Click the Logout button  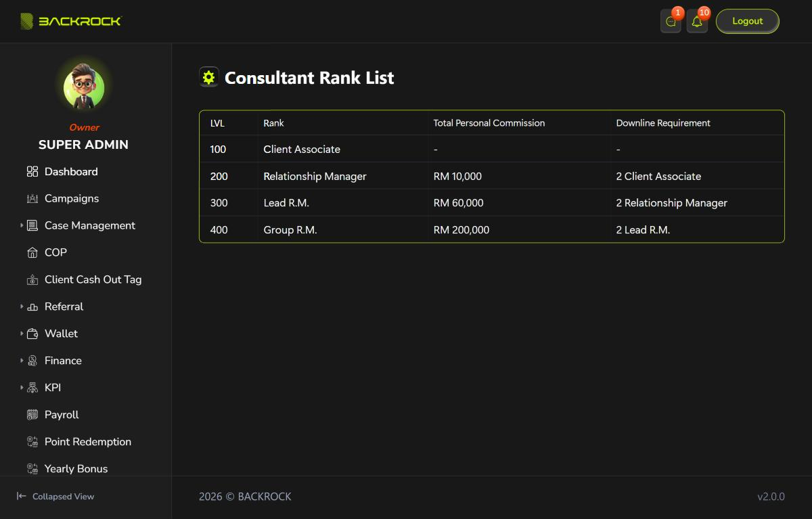coord(748,21)
